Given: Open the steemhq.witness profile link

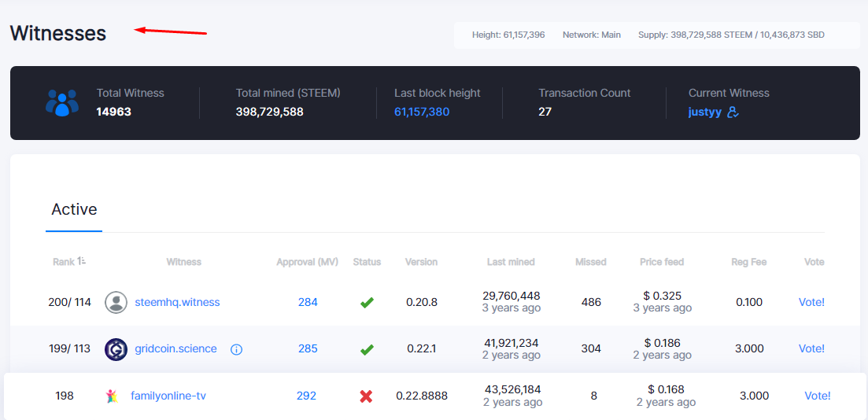Looking at the screenshot, I should click(177, 303).
